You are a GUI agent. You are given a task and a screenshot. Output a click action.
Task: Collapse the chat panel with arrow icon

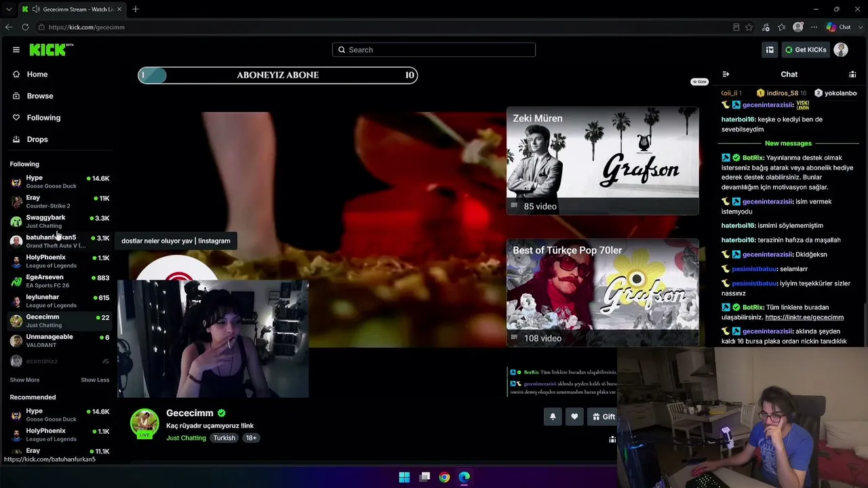coord(726,75)
